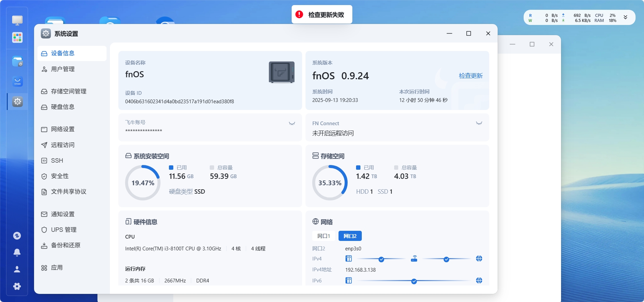Click the device ID string
The image size is (644, 302).
pyautogui.click(x=179, y=102)
